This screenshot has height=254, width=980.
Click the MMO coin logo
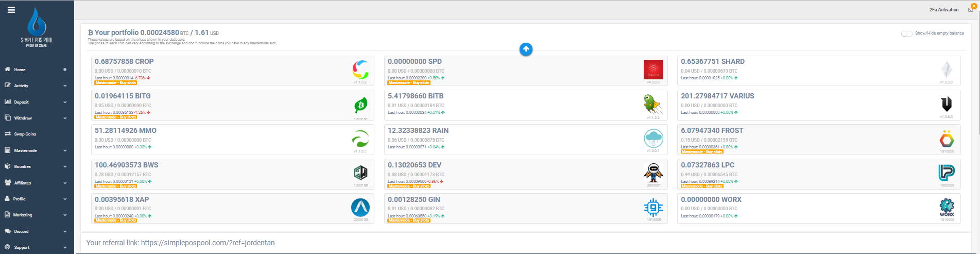point(360,139)
